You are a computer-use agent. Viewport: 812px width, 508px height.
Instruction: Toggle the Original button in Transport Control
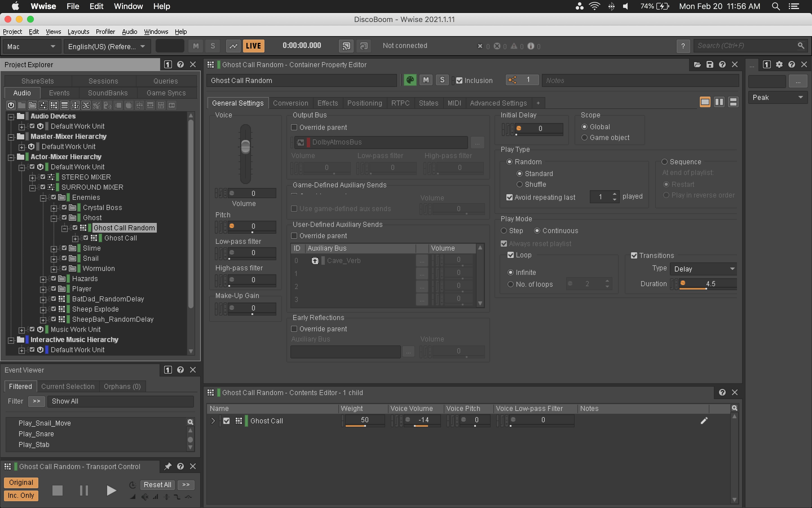21,483
